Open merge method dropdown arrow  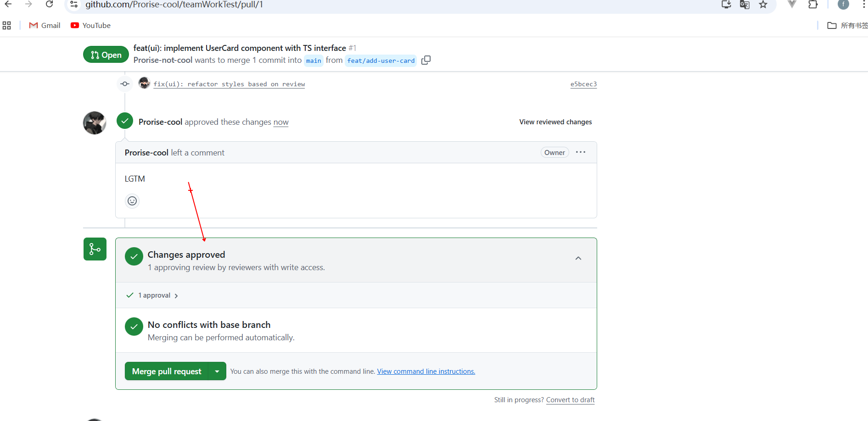(x=217, y=371)
